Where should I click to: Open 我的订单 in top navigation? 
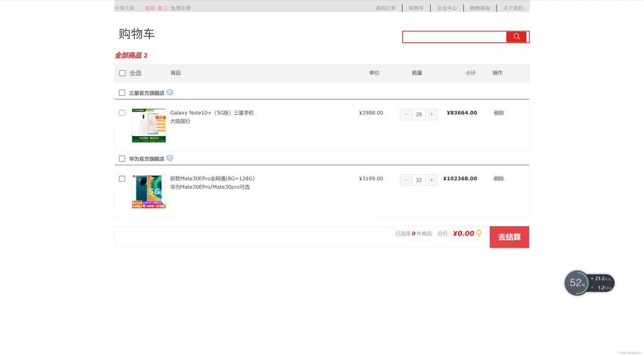click(385, 8)
